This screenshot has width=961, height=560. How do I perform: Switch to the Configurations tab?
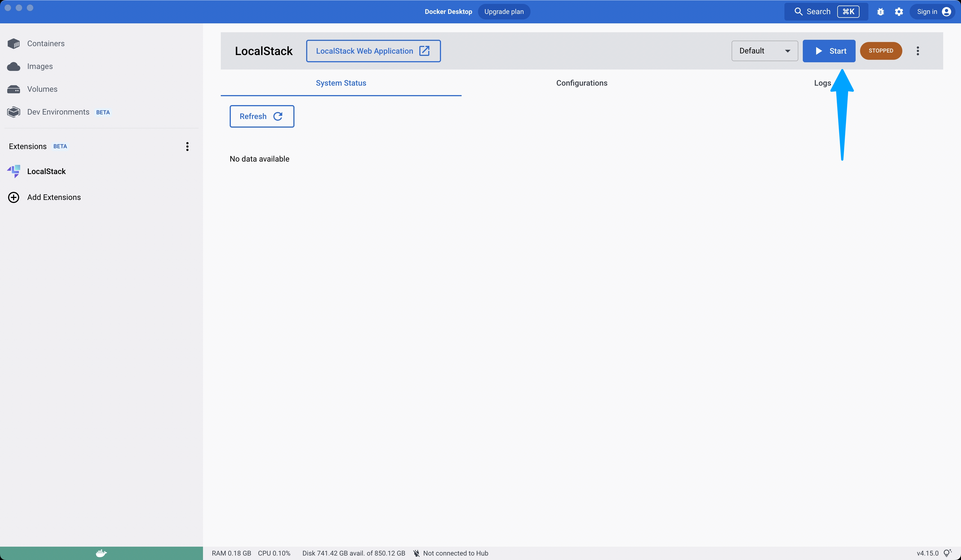(x=581, y=83)
